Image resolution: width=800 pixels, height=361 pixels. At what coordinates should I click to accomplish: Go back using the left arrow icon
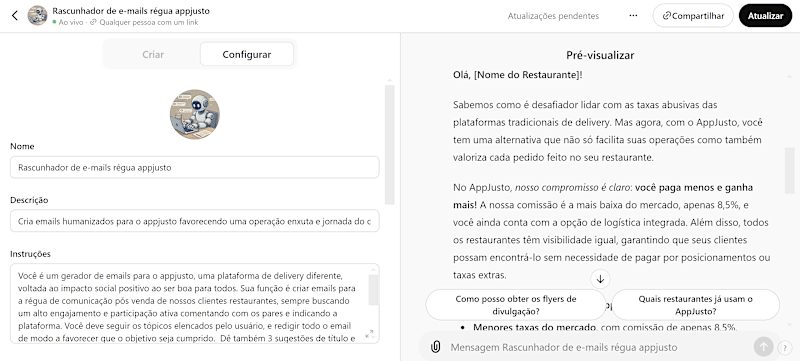15,15
